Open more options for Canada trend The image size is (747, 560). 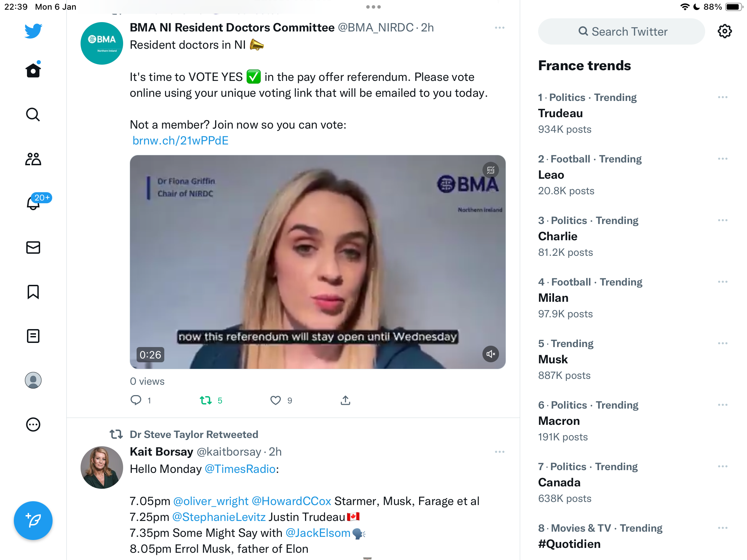point(723,467)
